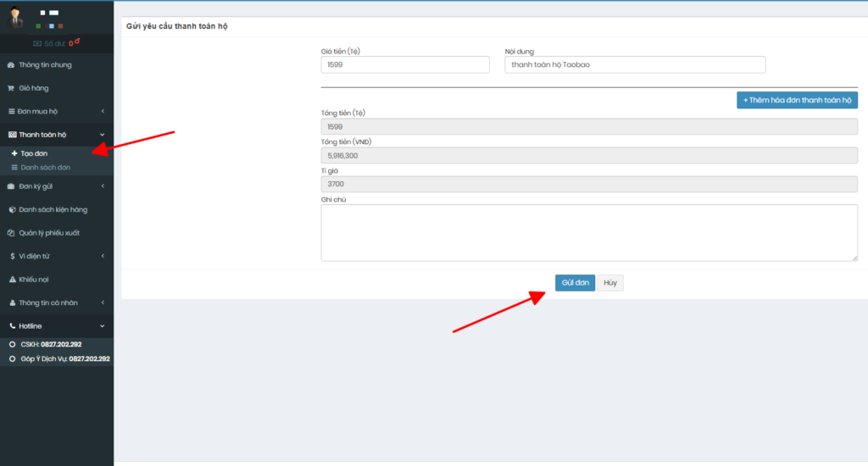Click the briefcase icon beside Đơn ký gửi
The height and width of the screenshot is (466, 868).
(x=11, y=186)
